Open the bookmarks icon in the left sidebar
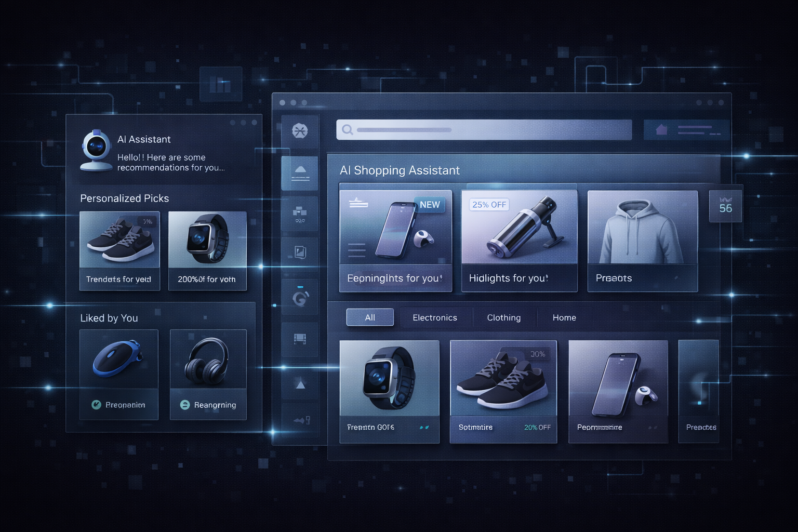798x532 pixels. (x=300, y=253)
